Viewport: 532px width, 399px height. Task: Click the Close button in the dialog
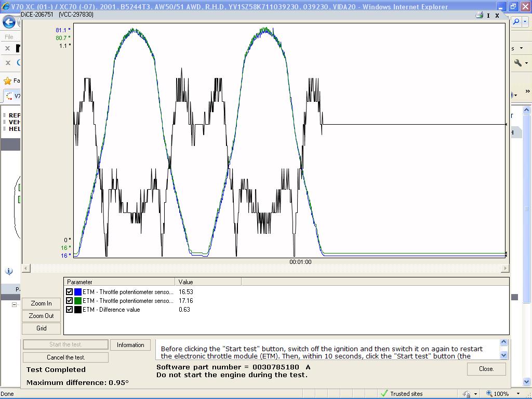click(x=486, y=369)
